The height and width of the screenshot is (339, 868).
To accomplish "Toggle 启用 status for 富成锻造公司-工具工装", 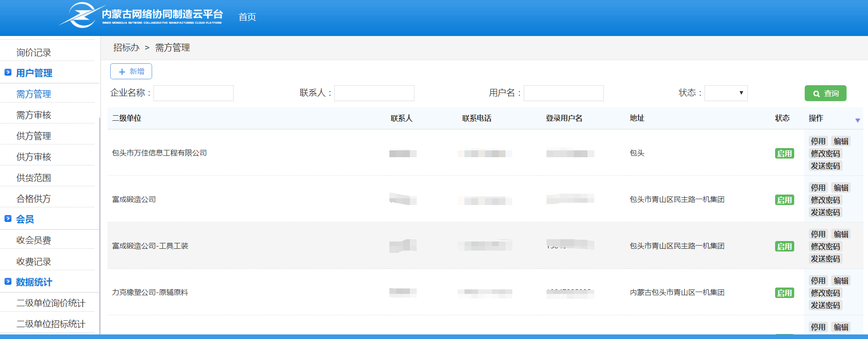I will pos(784,247).
